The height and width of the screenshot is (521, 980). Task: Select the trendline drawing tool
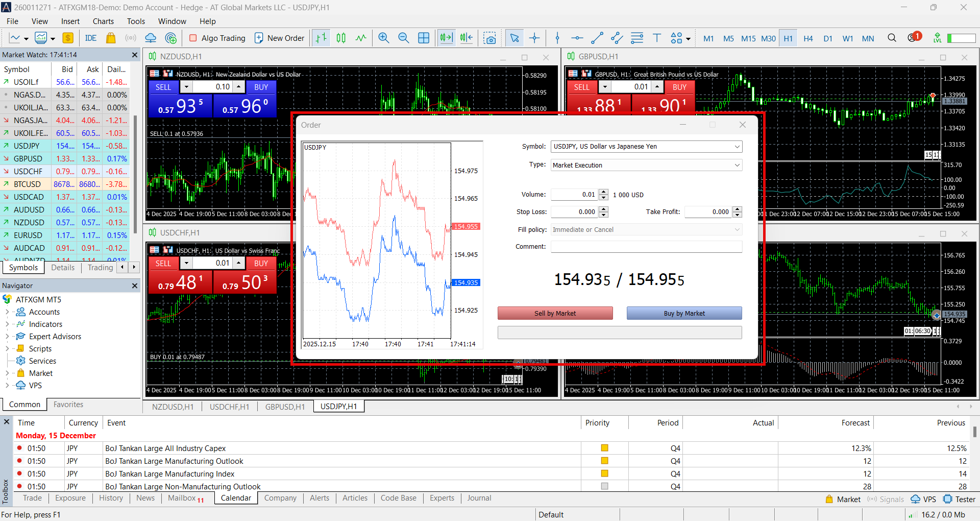point(597,38)
